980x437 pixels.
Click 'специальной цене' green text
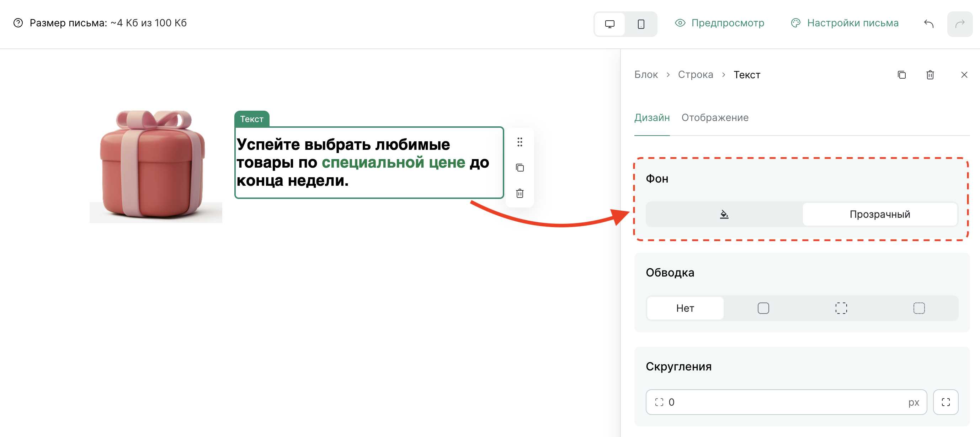393,163
